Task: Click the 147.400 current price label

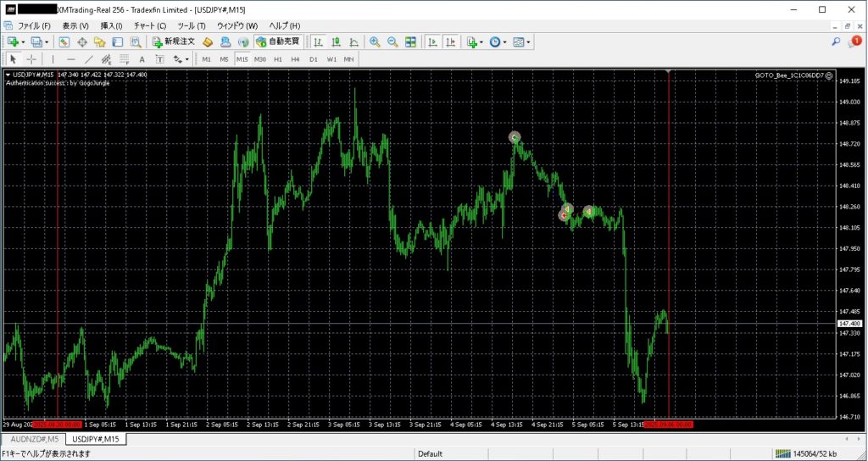Action: (x=849, y=324)
